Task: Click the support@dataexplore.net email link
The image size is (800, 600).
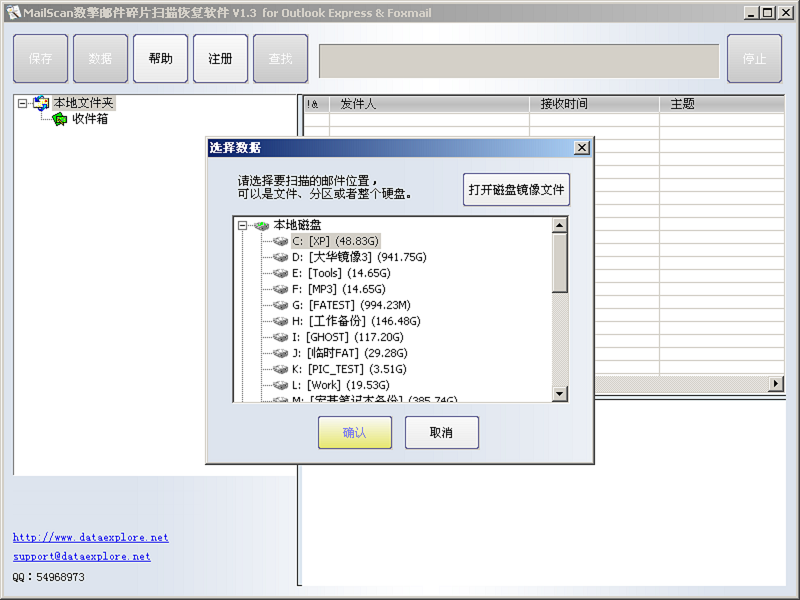Action: point(82,557)
